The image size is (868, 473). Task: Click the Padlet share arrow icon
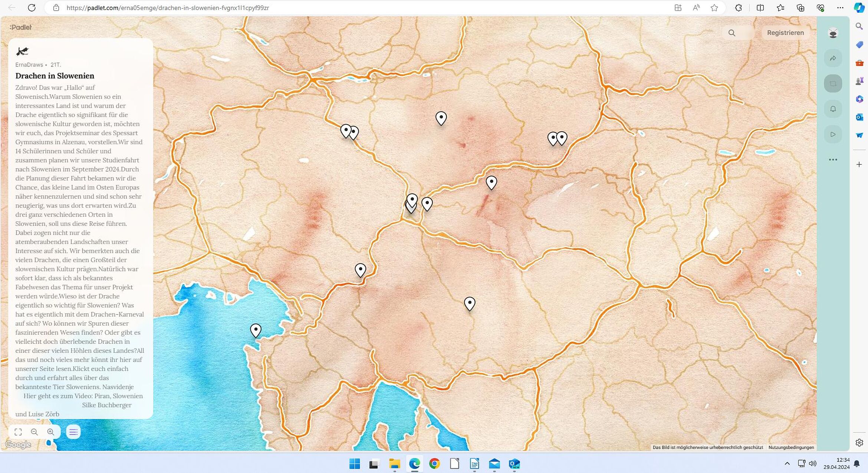(x=833, y=58)
